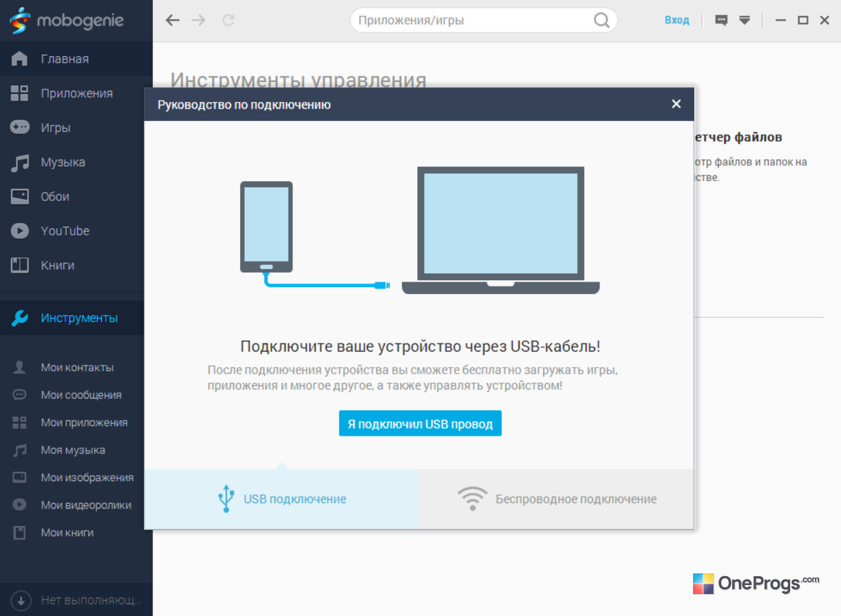
Task: Open the Главная home icon
Action: 19,59
